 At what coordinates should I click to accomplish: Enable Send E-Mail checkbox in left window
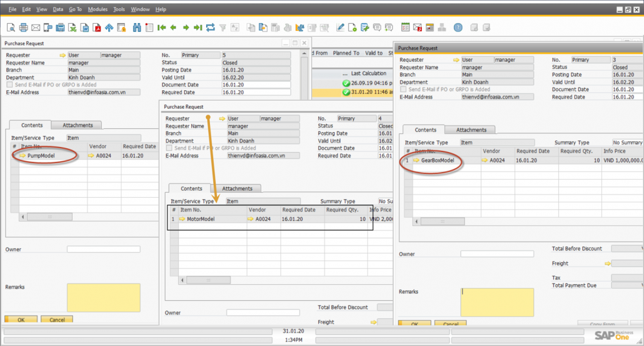tap(9, 84)
